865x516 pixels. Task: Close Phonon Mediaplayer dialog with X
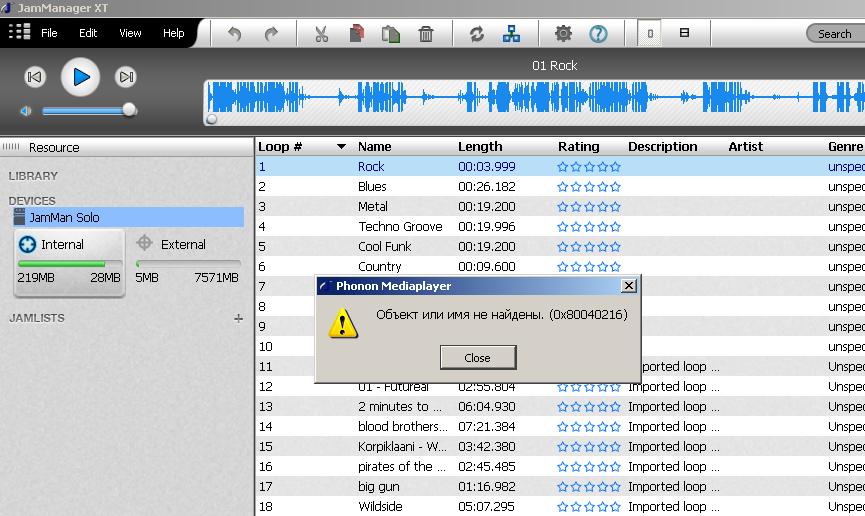[628, 285]
